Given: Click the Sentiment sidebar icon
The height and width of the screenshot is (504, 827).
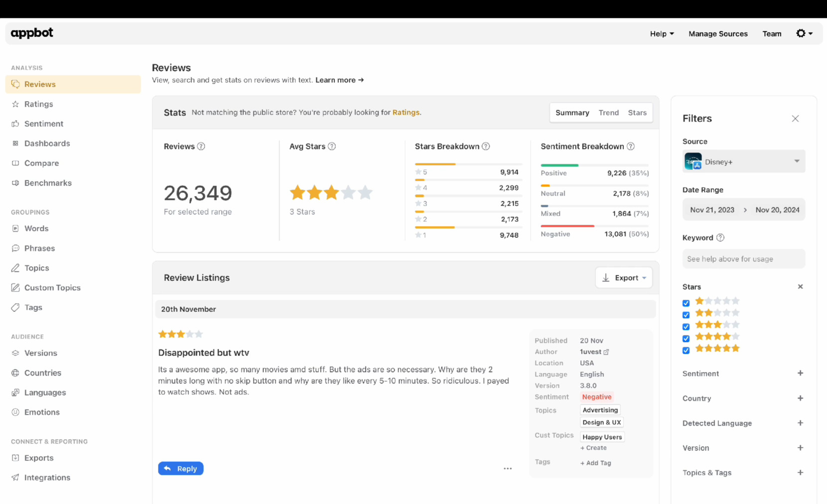Looking at the screenshot, I should coord(15,124).
